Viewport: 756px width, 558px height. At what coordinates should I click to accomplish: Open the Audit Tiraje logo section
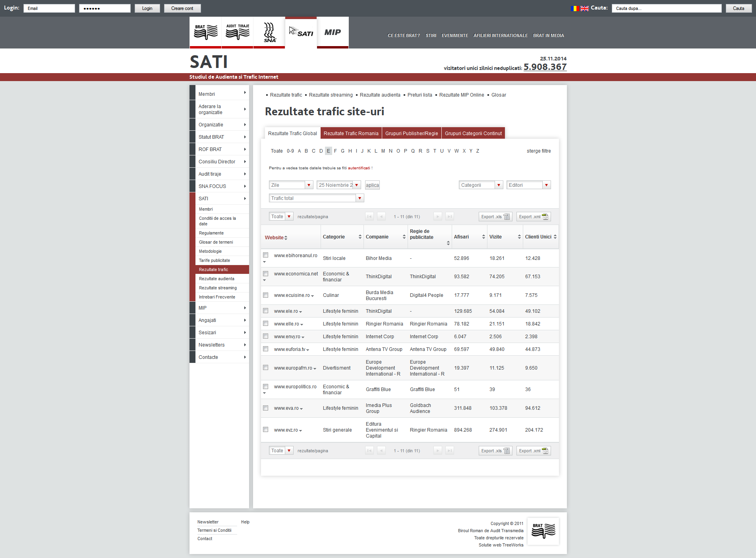pos(237,32)
